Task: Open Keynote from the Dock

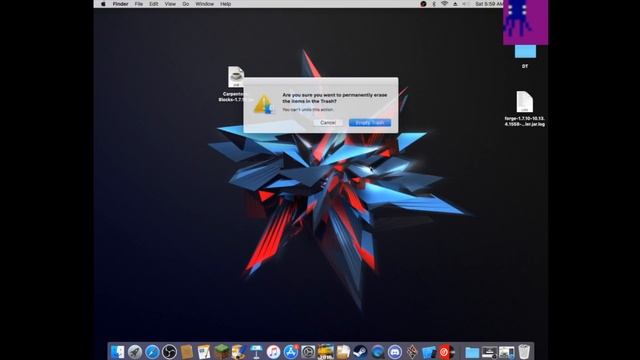Action: tap(256, 351)
